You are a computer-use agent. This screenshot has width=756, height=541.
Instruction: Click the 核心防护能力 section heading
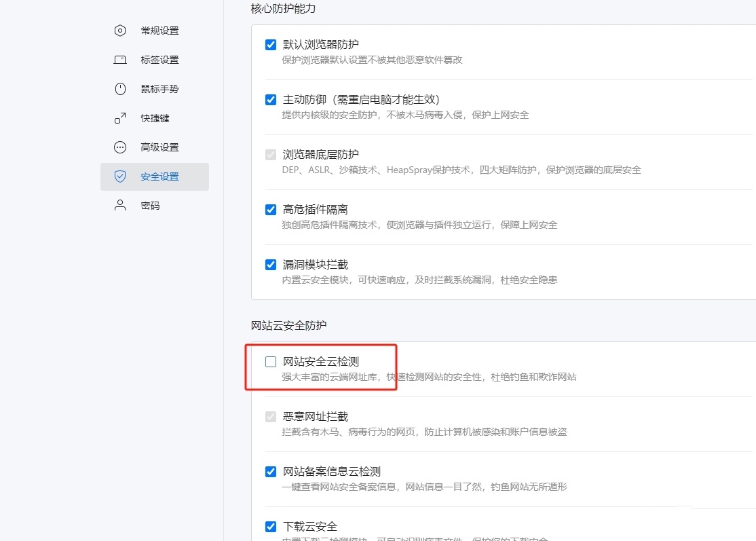click(284, 9)
